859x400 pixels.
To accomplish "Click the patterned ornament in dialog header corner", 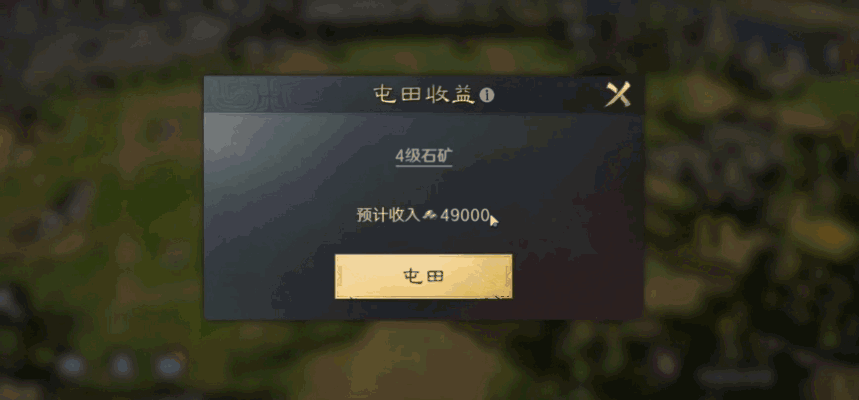I will [x=240, y=95].
